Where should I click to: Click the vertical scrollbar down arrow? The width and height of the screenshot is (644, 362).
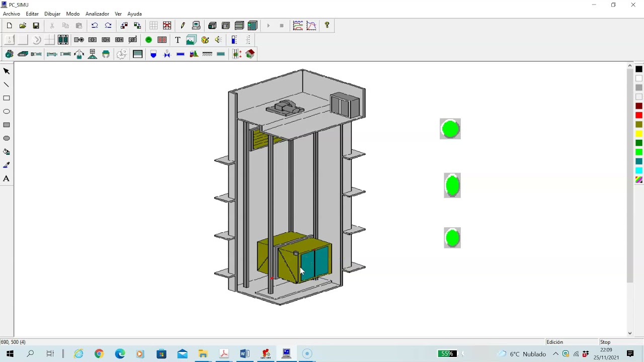pyautogui.click(x=630, y=333)
